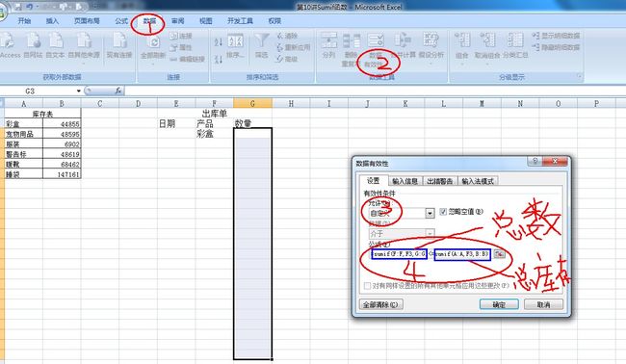Select column A header
This screenshot has width=626, height=364.
23,104
